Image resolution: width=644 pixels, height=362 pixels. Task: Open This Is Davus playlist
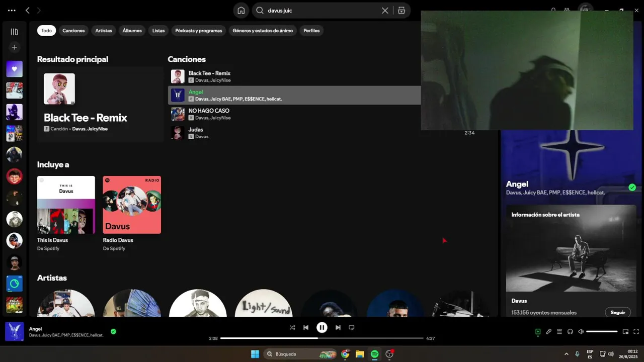pos(66,214)
